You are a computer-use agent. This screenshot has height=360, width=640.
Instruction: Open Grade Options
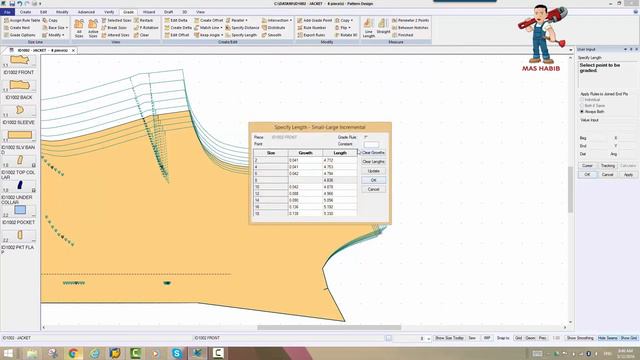coord(20,35)
